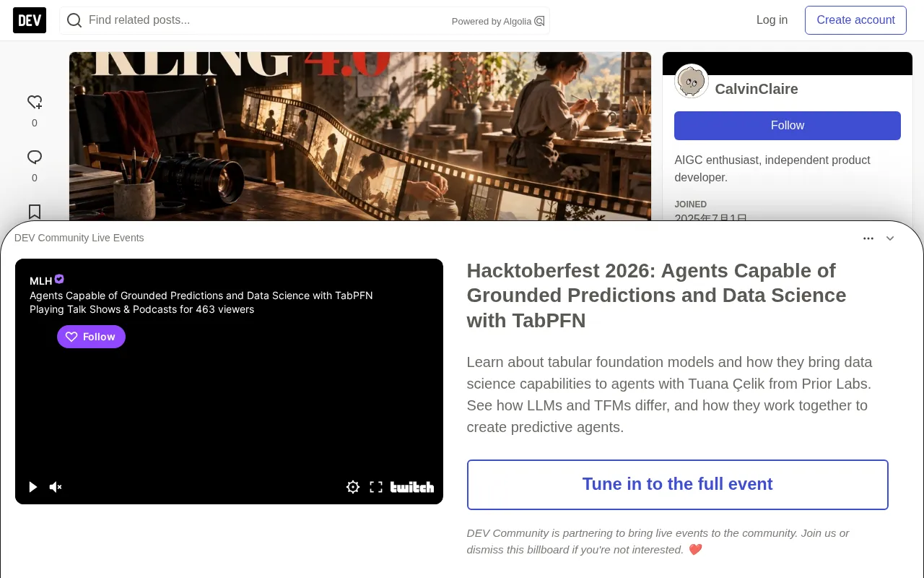Unmute the Twitch stream audio
Viewport: 924px width, 578px height.
pyautogui.click(x=56, y=487)
